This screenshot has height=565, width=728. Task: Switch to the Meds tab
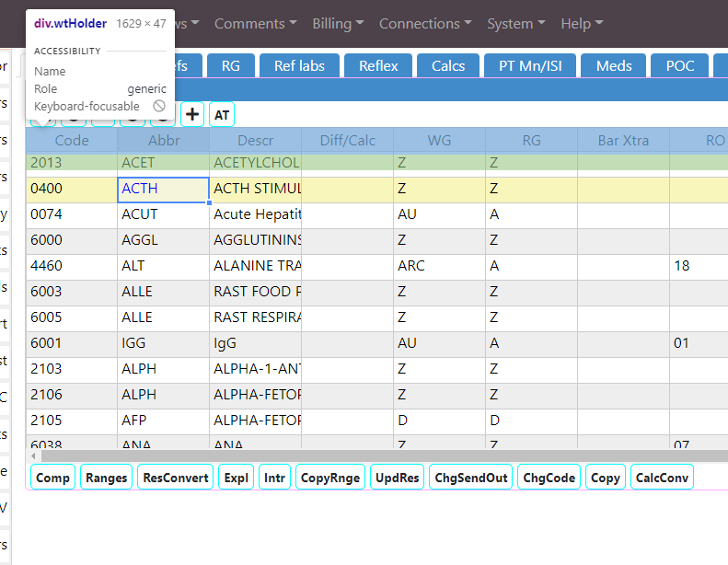coord(614,66)
